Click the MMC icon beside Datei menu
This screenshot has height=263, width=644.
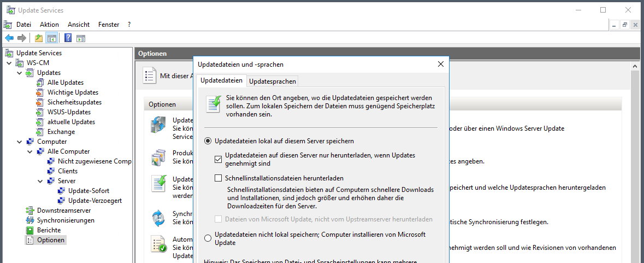click(8, 25)
